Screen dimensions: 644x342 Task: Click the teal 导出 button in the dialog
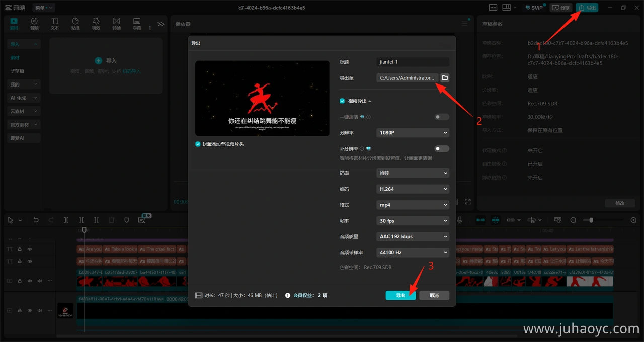400,296
